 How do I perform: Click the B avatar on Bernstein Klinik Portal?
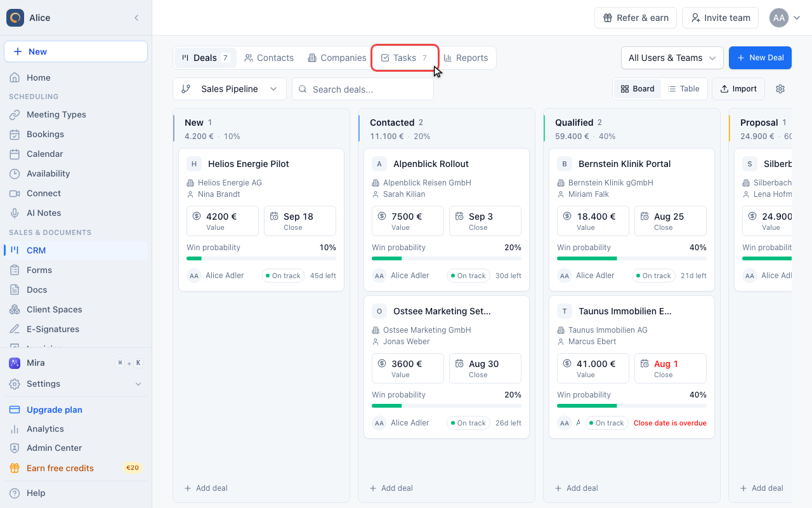coord(565,164)
